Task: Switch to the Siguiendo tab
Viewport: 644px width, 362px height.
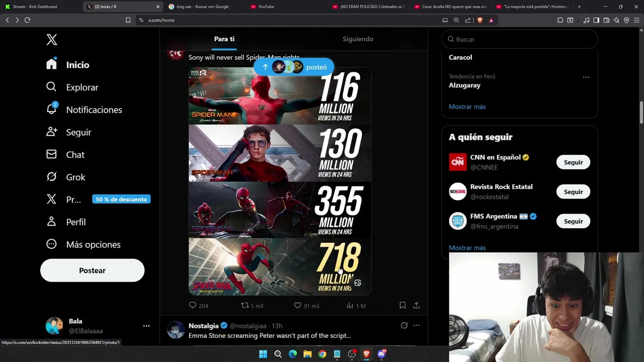Action: (358, 39)
